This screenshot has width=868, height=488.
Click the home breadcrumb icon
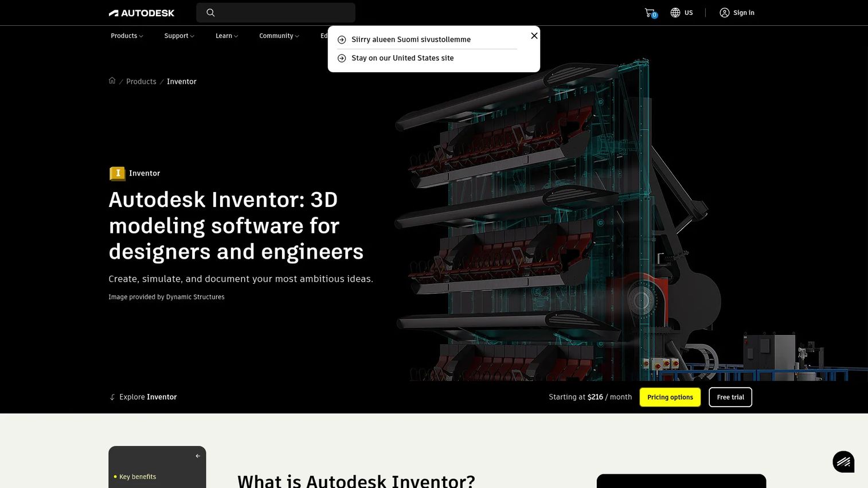click(x=112, y=81)
